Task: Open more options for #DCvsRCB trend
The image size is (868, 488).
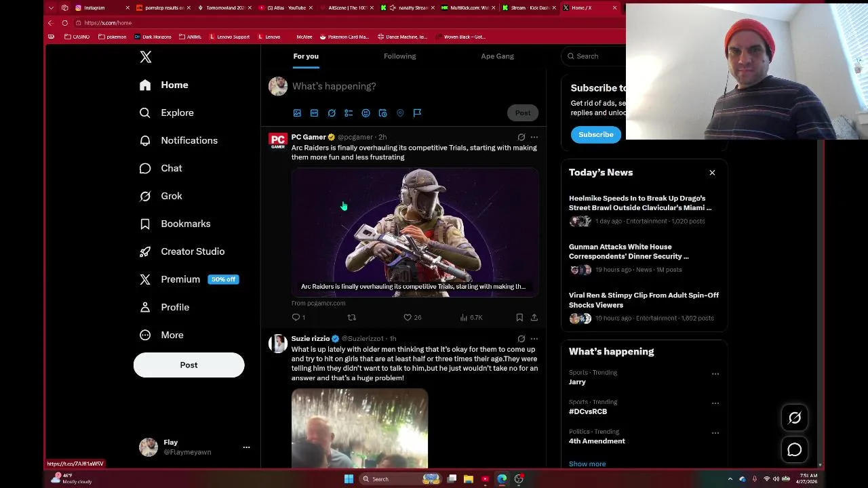Action: point(715,403)
